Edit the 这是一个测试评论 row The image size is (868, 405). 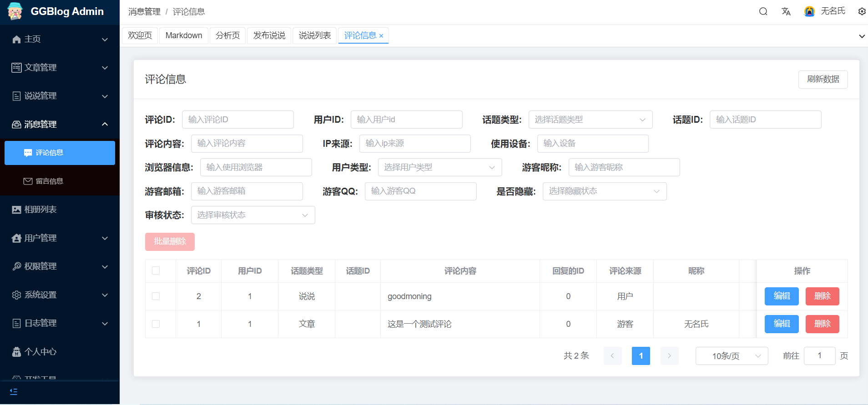(x=782, y=324)
